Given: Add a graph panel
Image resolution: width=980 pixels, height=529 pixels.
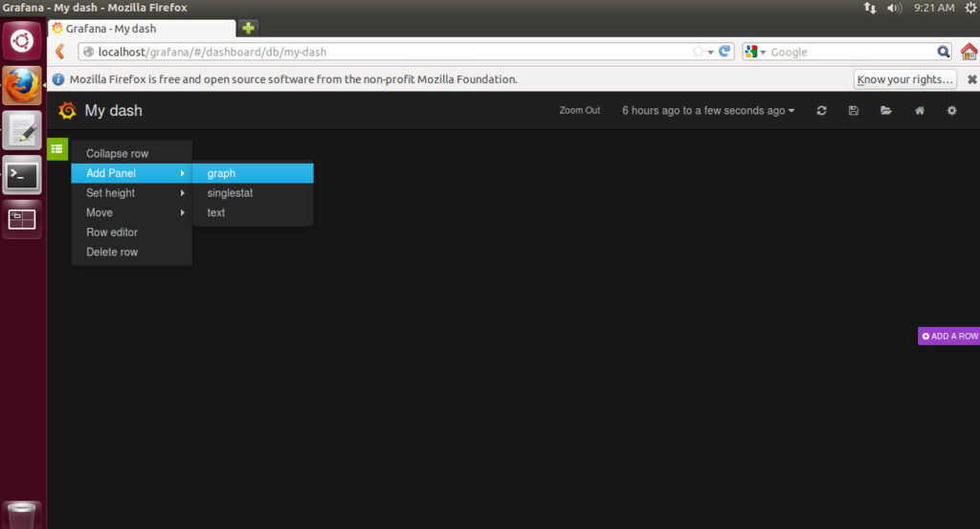Looking at the screenshot, I should coord(253,173).
